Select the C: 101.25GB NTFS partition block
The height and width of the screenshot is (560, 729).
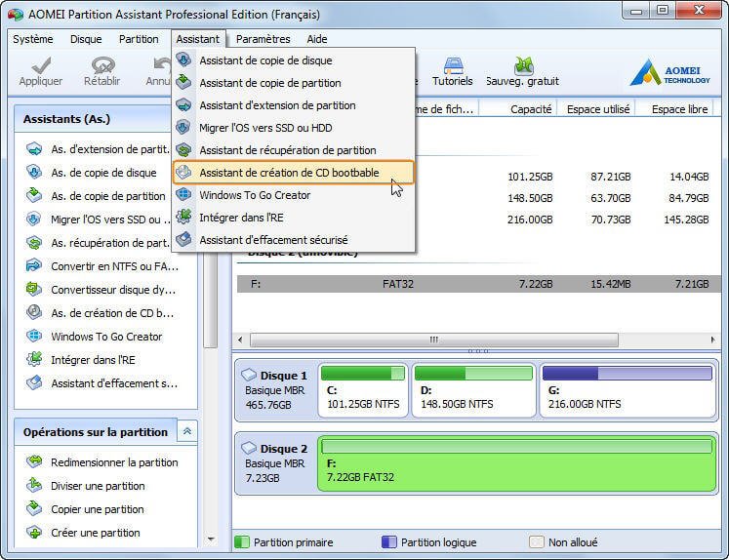(x=363, y=390)
